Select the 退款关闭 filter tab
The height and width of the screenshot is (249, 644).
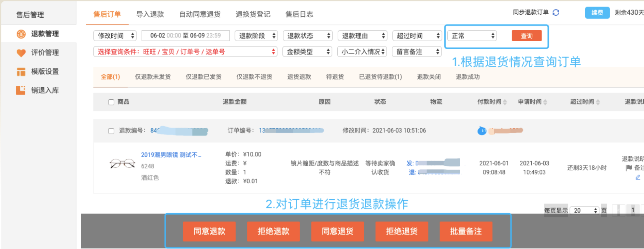(429, 77)
